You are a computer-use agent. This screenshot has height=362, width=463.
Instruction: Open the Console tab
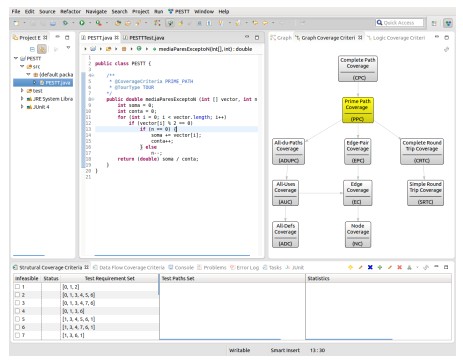tap(181, 267)
